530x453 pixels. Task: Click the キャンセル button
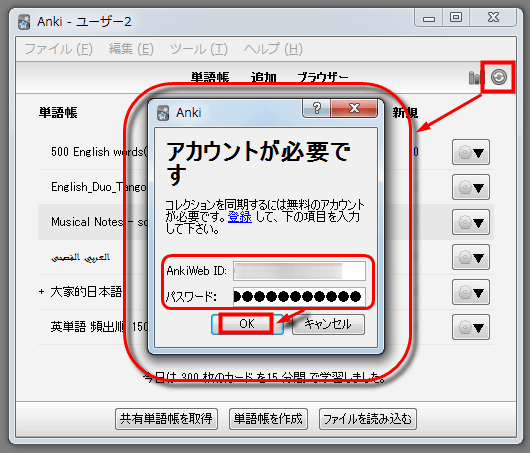click(x=328, y=324)
